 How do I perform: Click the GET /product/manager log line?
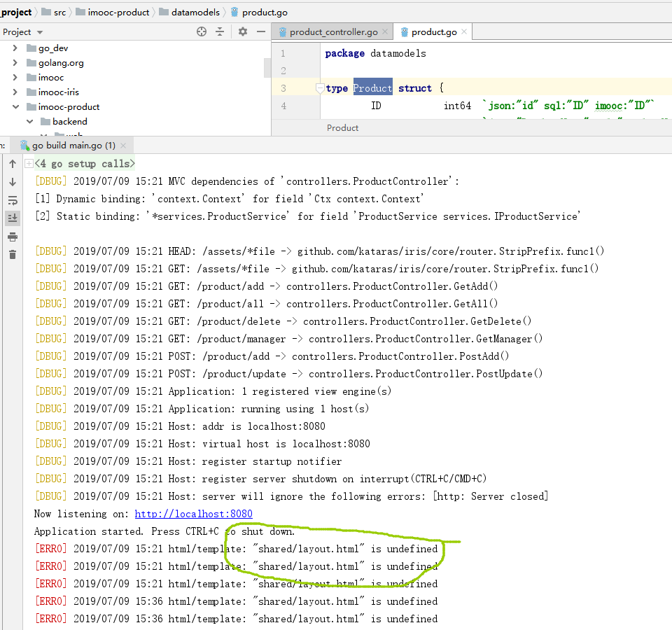pyautogui.click(x=288, y=339)
